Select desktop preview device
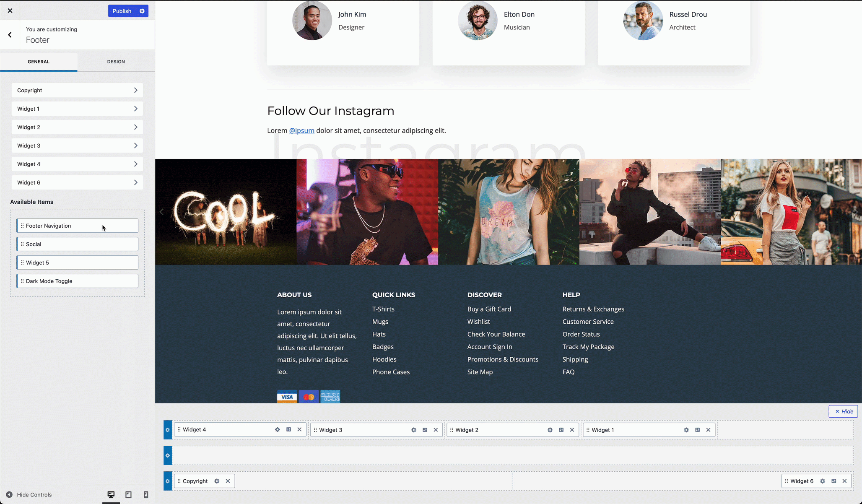The height and width of the screenshot is (504, 862). click(111, 495)
